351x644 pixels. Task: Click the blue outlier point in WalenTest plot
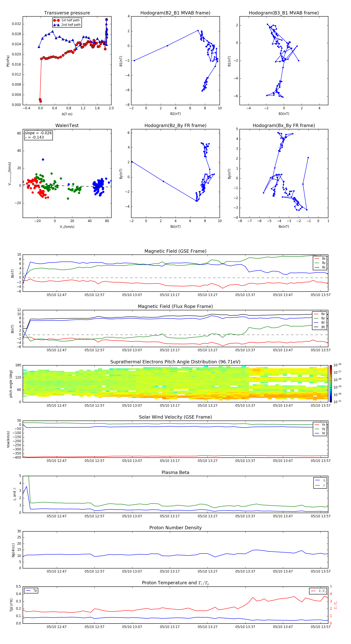click(x=43, y=159)
